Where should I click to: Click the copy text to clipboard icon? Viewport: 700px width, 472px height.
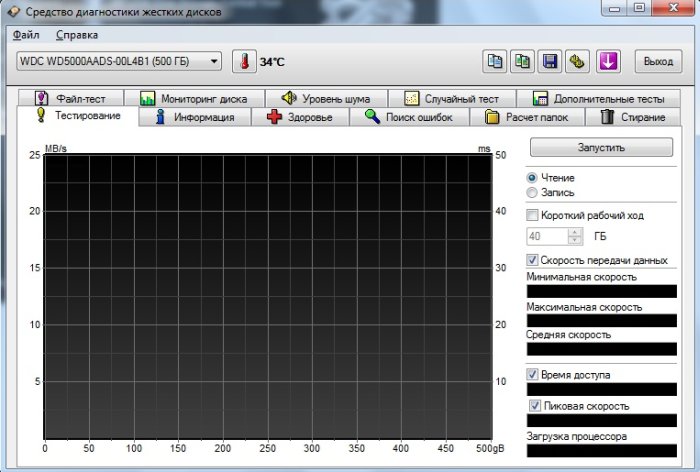pyautogui.click(x=494, y=61)
